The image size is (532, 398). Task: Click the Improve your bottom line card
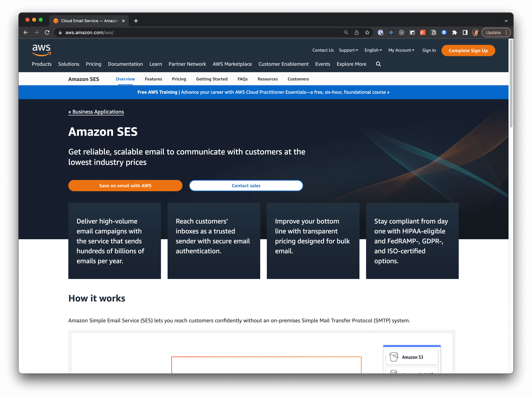point(313,241)
